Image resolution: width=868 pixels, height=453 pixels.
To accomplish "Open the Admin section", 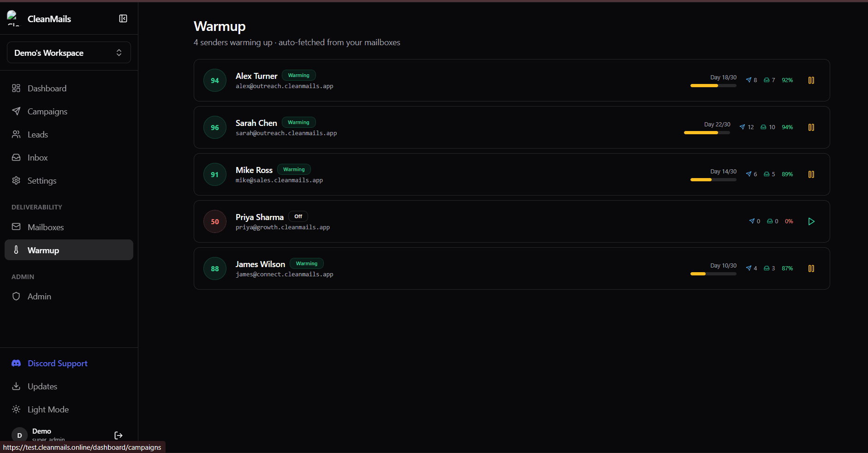I will tap(69, 296).
